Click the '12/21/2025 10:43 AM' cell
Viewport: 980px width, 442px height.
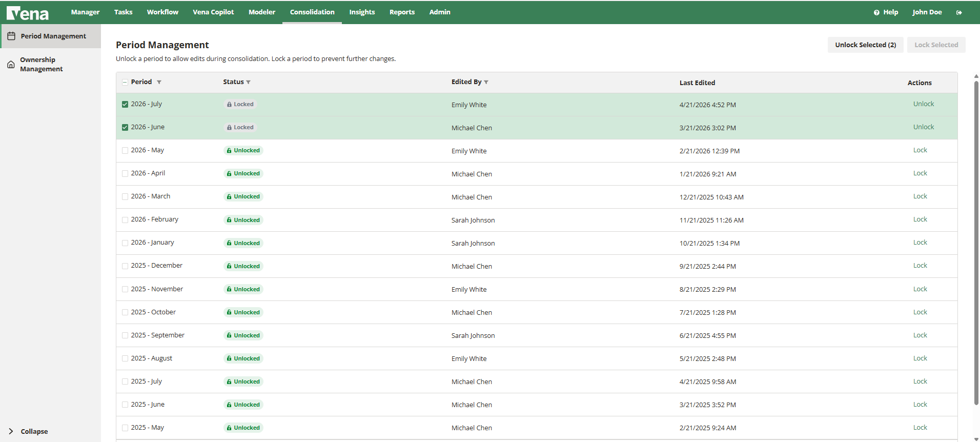point(711,197)
